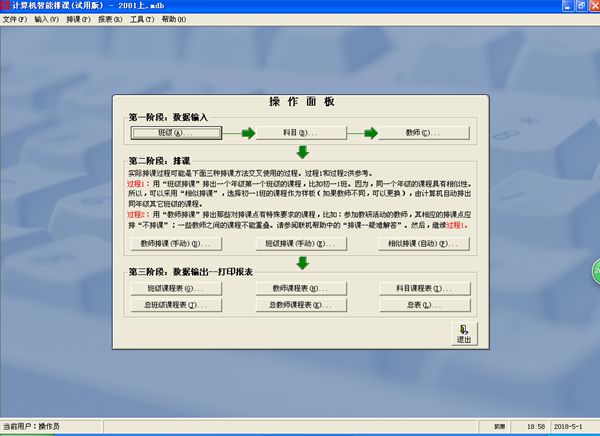600x436 pixels.
Task: Open the 帮助(H) menu
Action: 174,19
